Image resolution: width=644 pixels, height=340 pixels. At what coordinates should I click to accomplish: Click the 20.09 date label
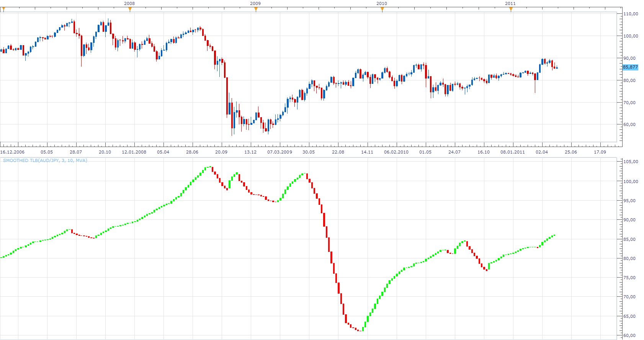coord(221,152)
